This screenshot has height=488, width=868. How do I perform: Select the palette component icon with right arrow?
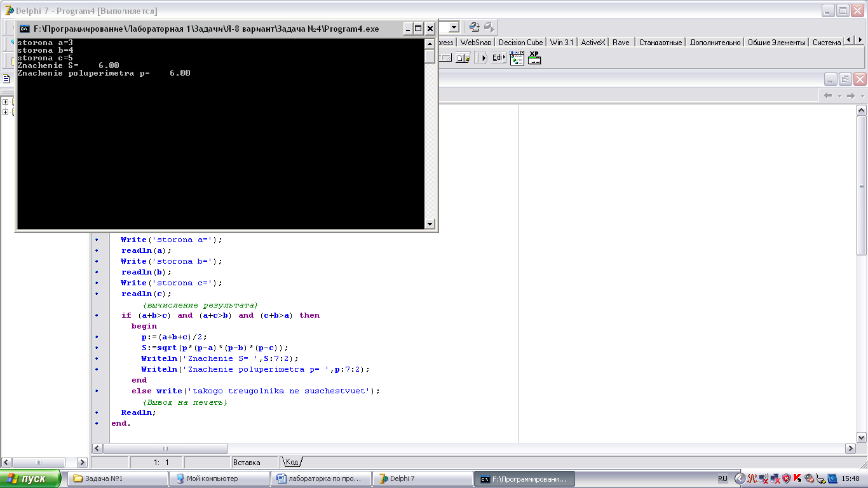point(482,58)
